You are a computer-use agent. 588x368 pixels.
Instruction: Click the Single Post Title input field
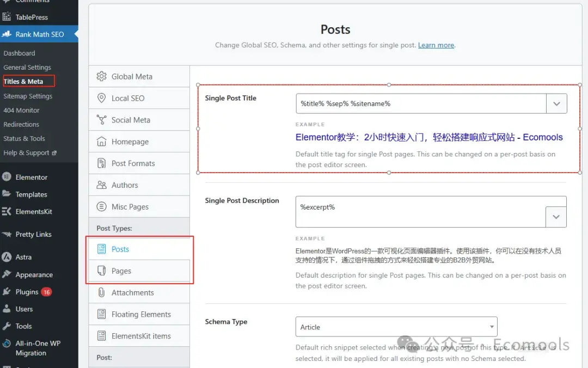[421, 103]
